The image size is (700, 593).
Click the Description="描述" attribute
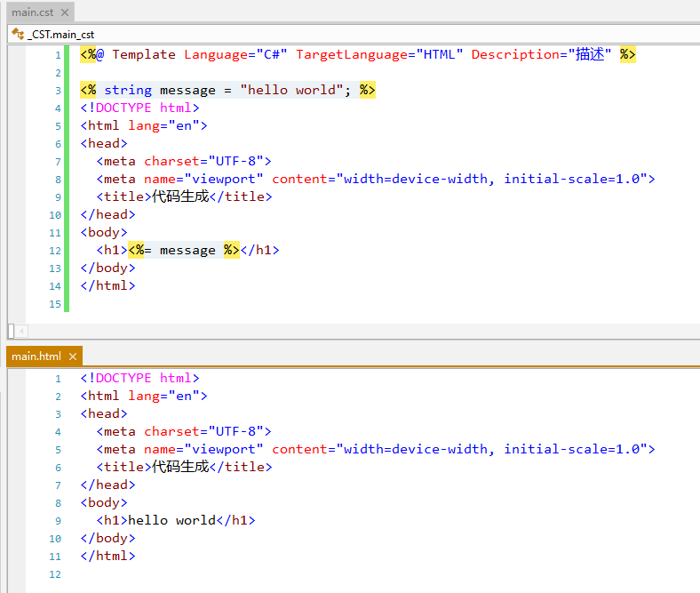tap(541, 54)
